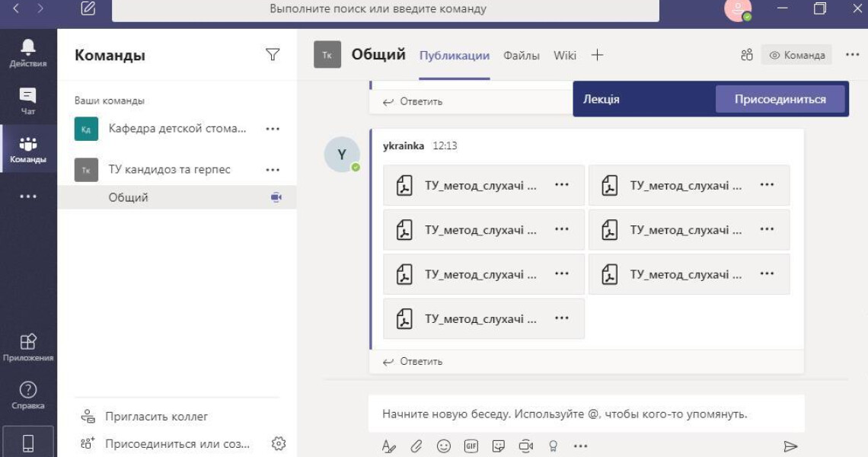Click the send arrow icon

(790, 446)
